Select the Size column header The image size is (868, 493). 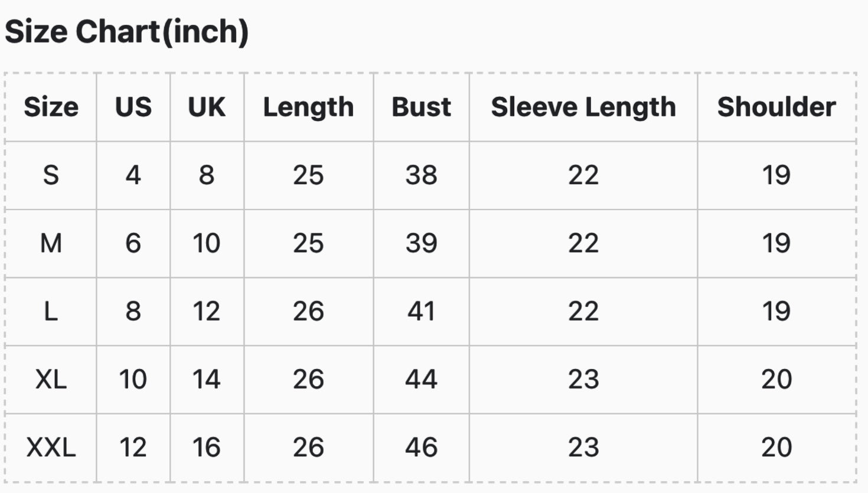pos(51,107)
